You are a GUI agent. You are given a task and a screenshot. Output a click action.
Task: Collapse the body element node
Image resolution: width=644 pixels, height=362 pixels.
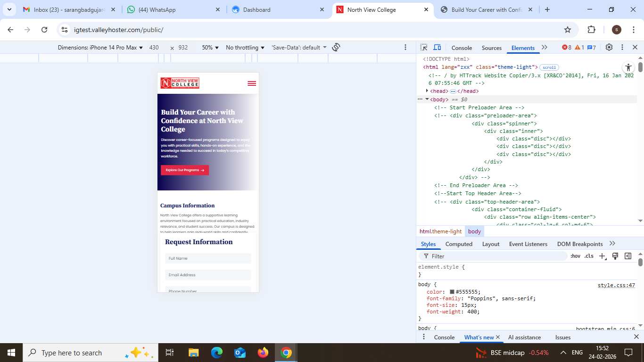pyautogui.click(x=427, y=99)
